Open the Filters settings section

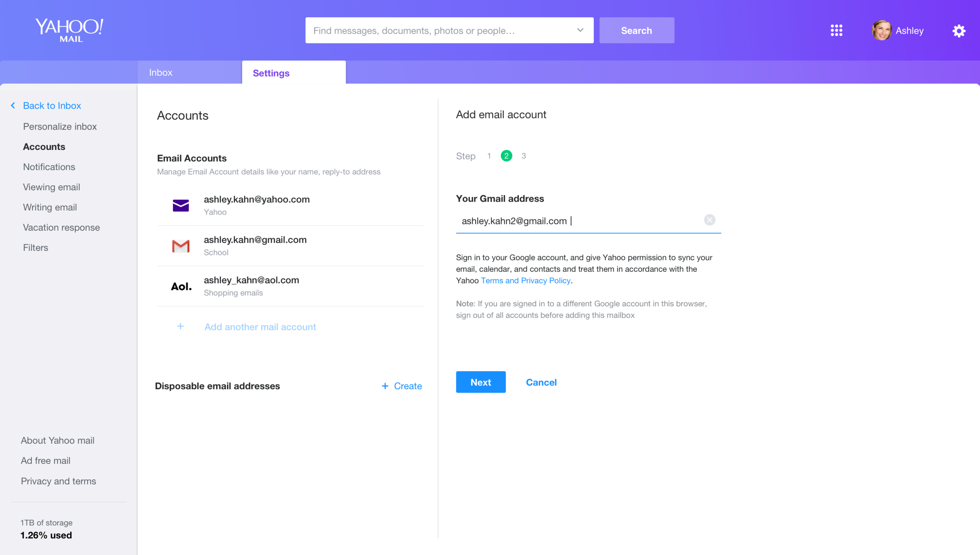[36, 247]
